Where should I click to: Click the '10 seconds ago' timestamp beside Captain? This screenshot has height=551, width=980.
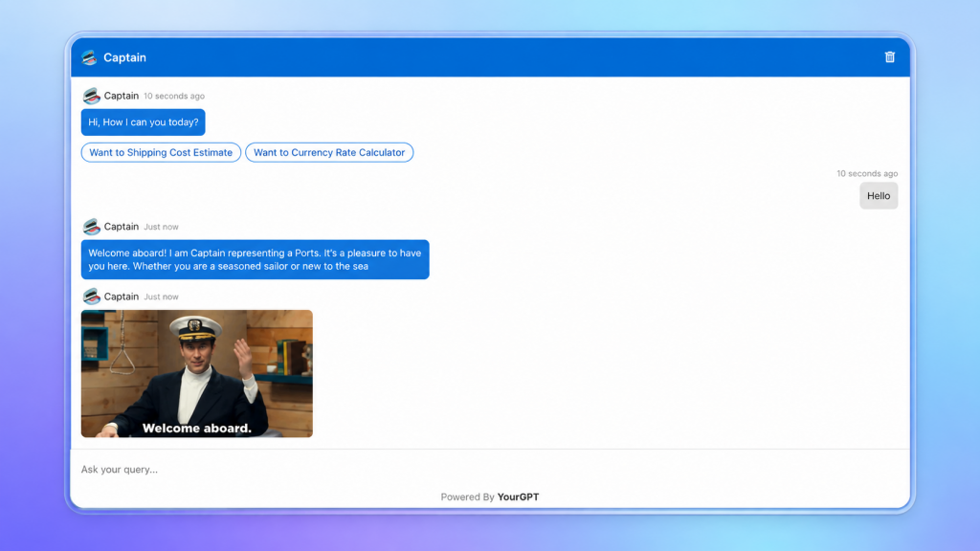pos(174,97)
